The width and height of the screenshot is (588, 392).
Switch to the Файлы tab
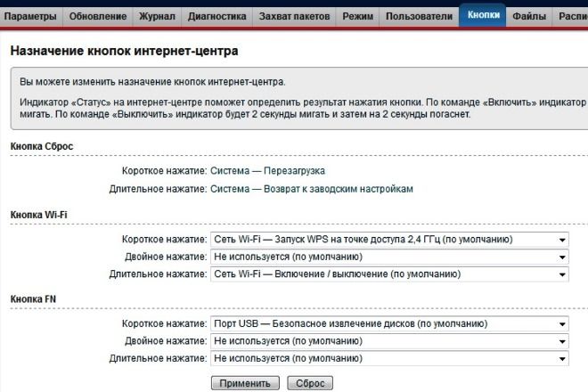[x=529, y=17]
